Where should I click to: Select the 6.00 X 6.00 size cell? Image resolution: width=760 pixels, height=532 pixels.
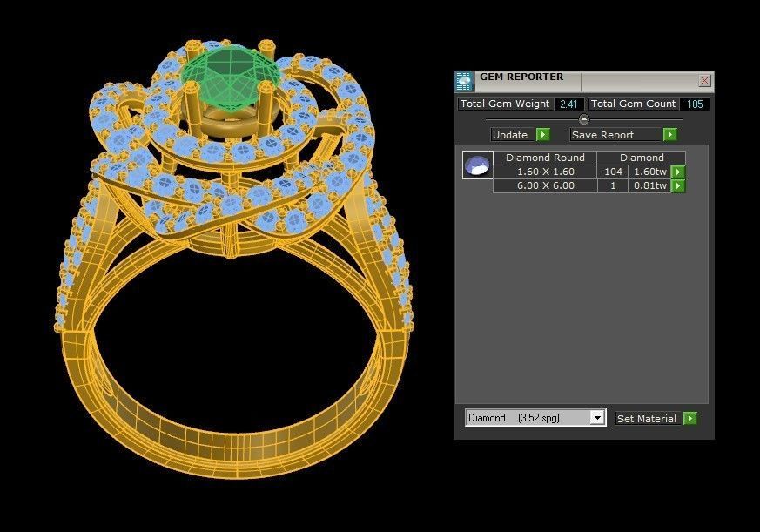coord(545,185)
